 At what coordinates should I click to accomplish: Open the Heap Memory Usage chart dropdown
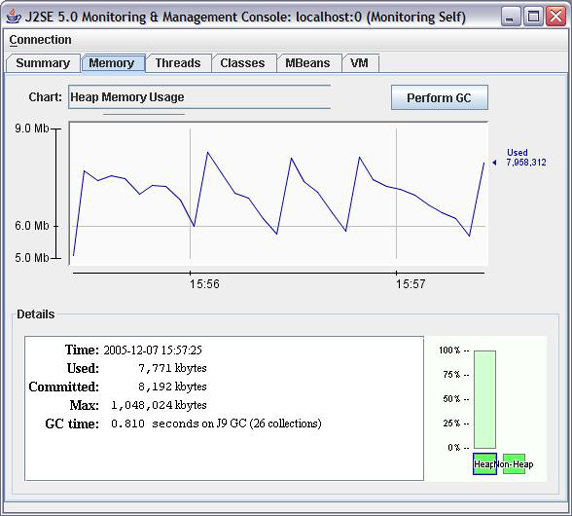coord(199,97)
